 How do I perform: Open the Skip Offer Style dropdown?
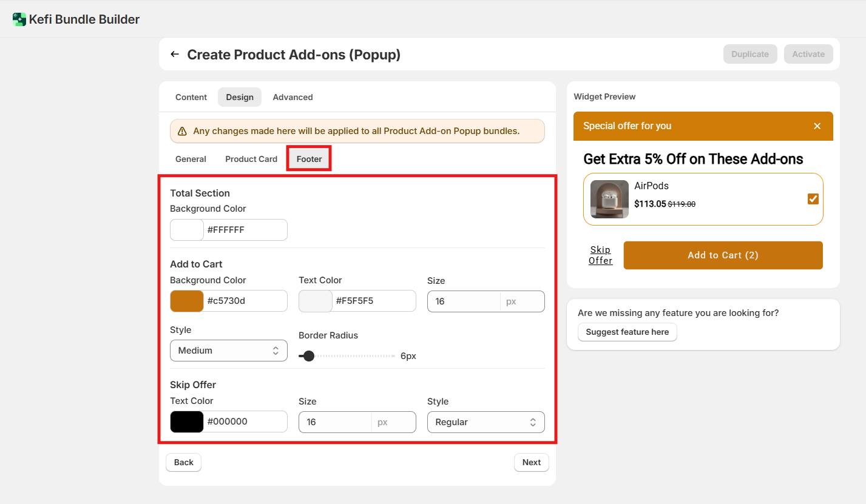485,422
